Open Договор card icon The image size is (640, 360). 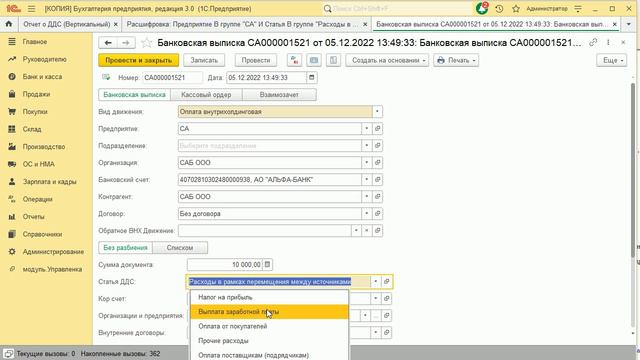378,213
